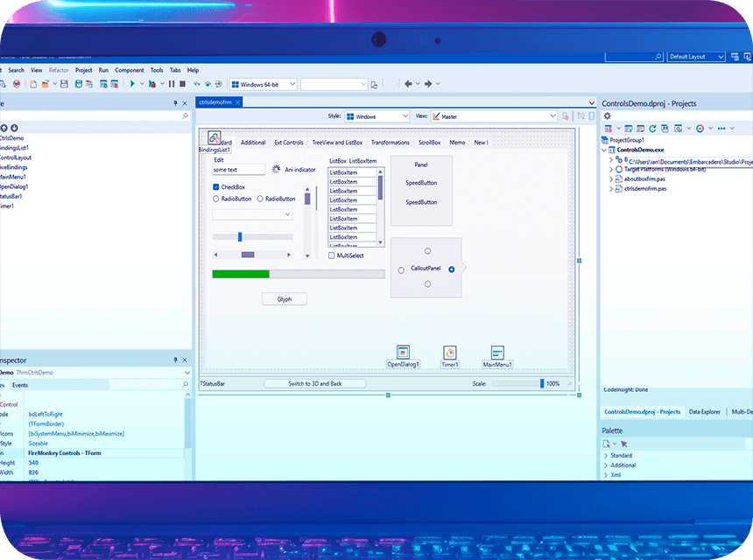
Task: Click the New Items toolbar icon
Action: click(33, 84)
